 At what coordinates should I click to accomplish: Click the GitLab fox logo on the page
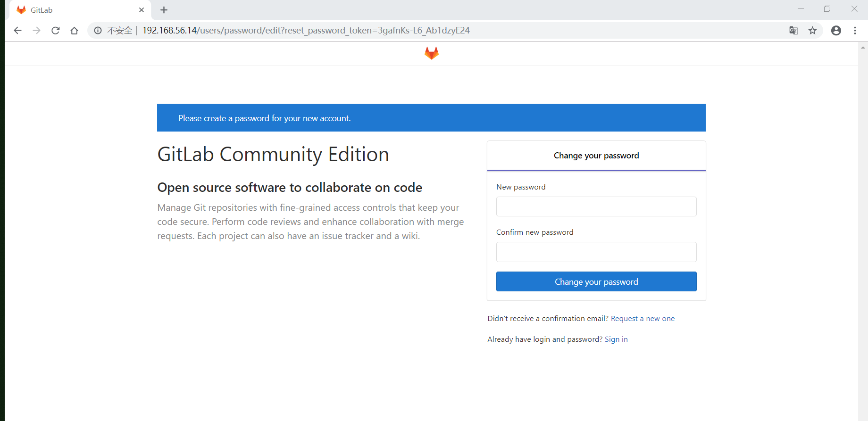[x=431, y=53]
